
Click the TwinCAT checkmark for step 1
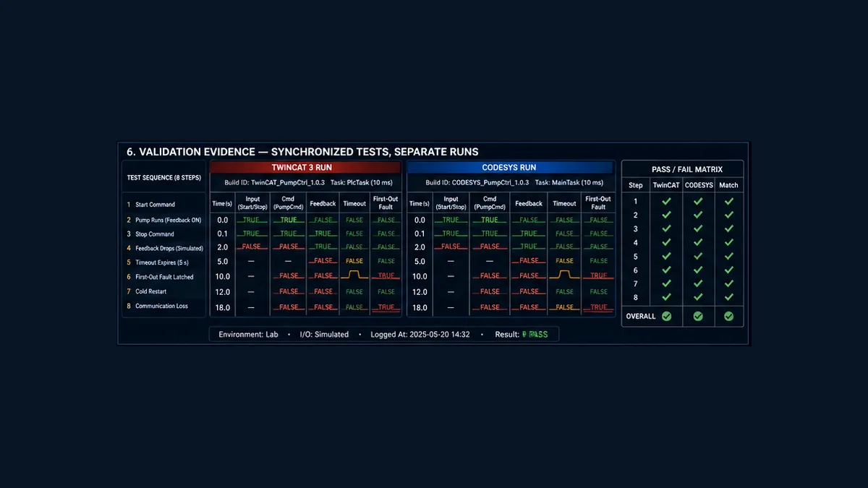click(x=666, y=202)
